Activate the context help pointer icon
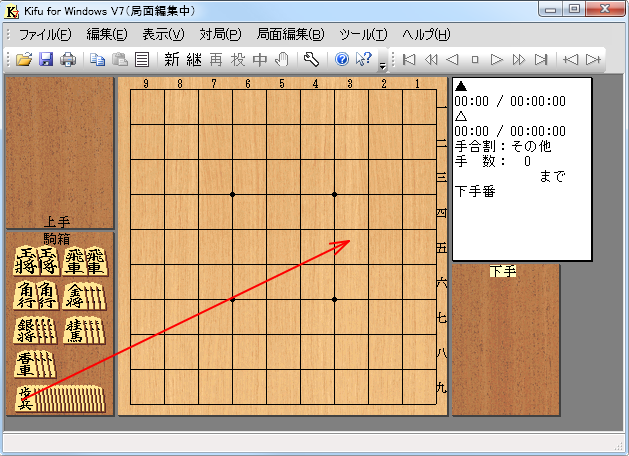629x456 pixels. [x=364, y=59]
